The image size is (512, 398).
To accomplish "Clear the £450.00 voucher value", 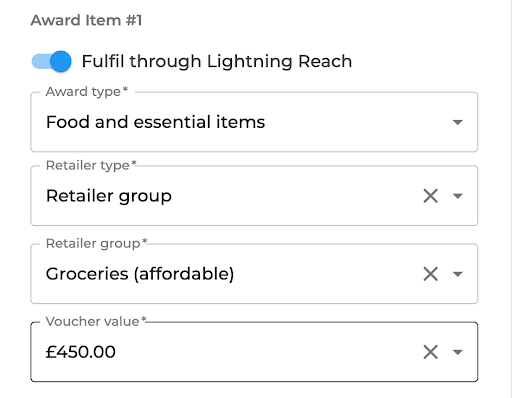I will click(430, 352).
